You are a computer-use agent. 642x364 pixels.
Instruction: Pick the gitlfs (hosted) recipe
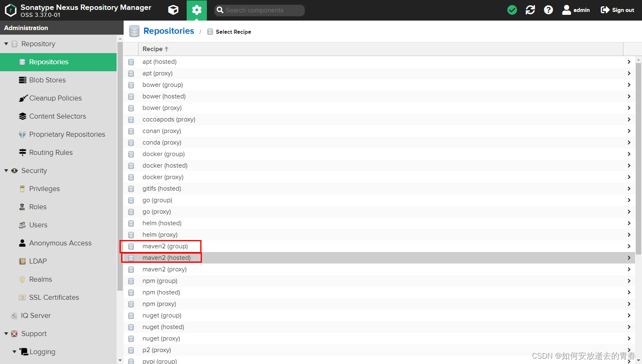click(379, 189)
